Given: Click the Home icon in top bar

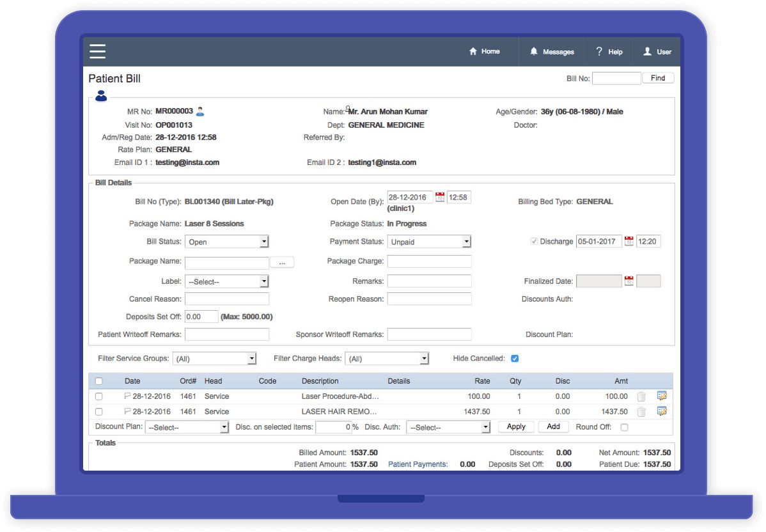Looking at the screenshot, I should click(x=473, y=51).
